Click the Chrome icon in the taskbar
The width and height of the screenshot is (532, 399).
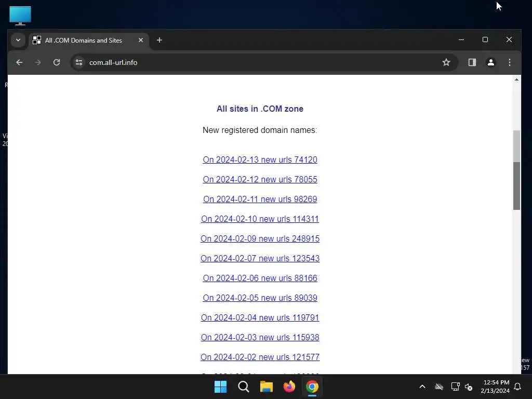point(312,387)
